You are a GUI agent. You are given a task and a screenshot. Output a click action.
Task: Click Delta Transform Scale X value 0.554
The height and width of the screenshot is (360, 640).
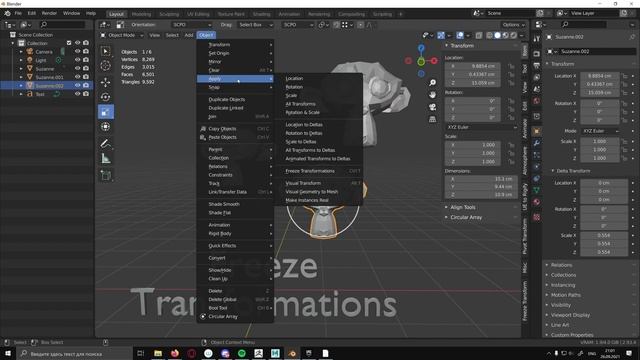pyautogui.click(x=604, y=236)
